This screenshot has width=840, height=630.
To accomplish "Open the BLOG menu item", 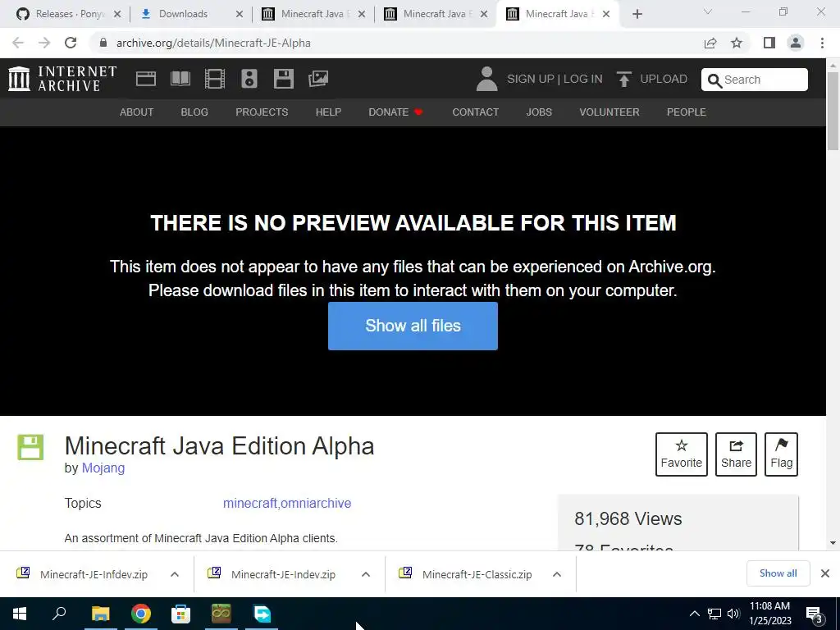I will pos(194,112).
